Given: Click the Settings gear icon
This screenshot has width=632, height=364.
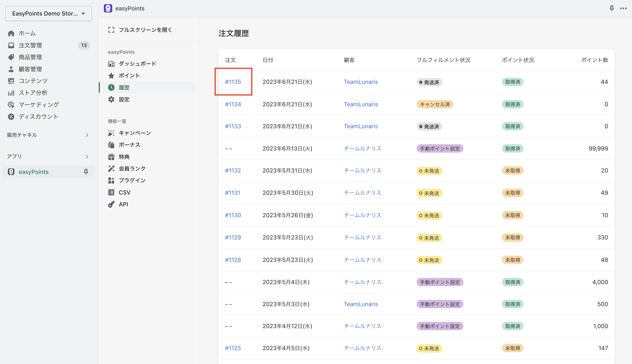Looking at the screenshot, I should click(x=111, y=99).
